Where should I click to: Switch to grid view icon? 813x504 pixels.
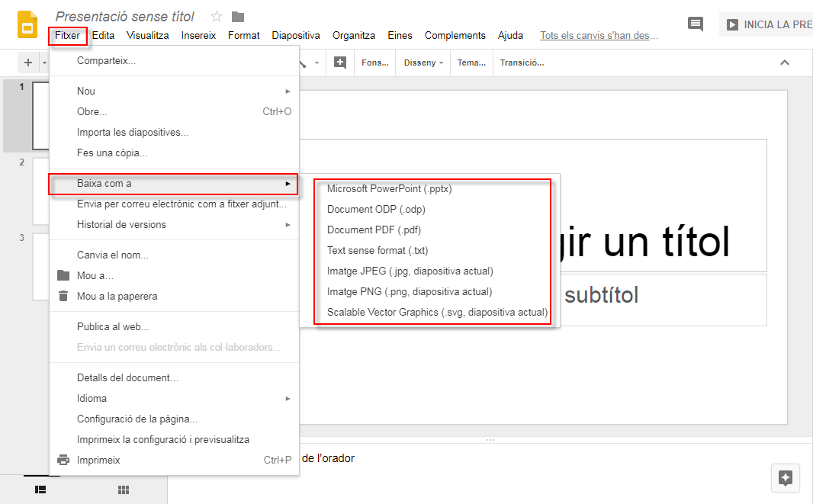(x=124, y=490)
